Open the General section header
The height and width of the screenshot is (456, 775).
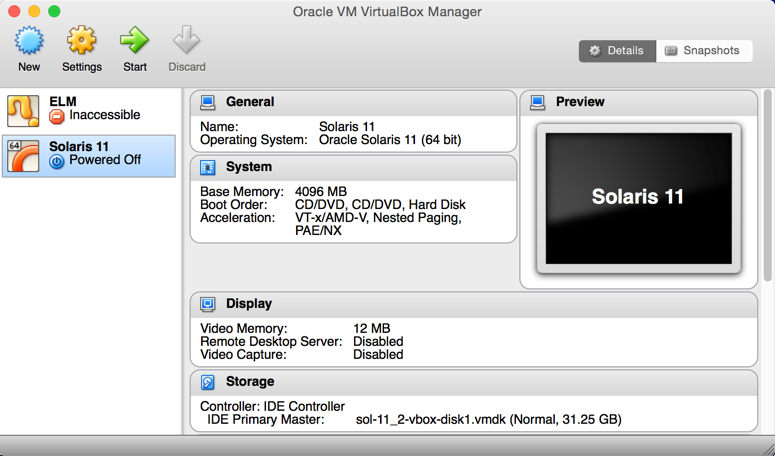coord(353,103)
